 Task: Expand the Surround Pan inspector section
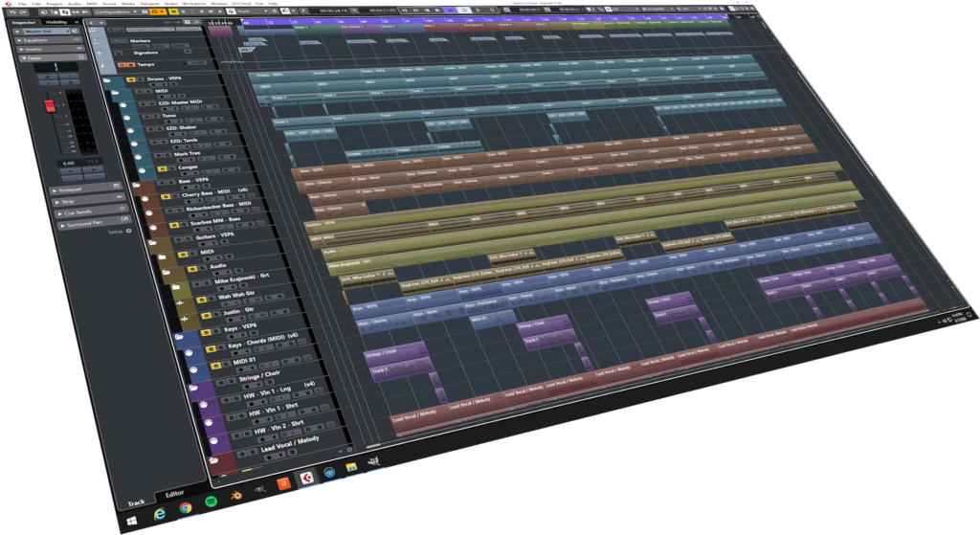pos(95,222)
